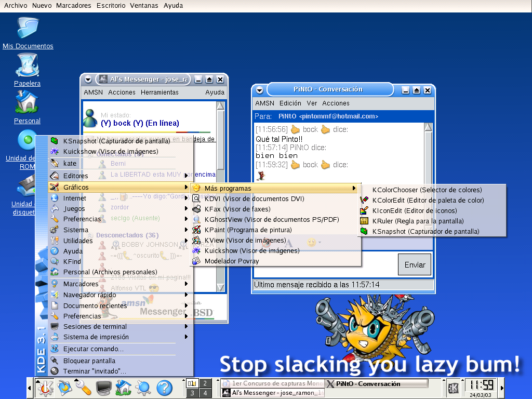Expand the Sistema submenu
Viewport: 532px width, 399px height.
121,230
